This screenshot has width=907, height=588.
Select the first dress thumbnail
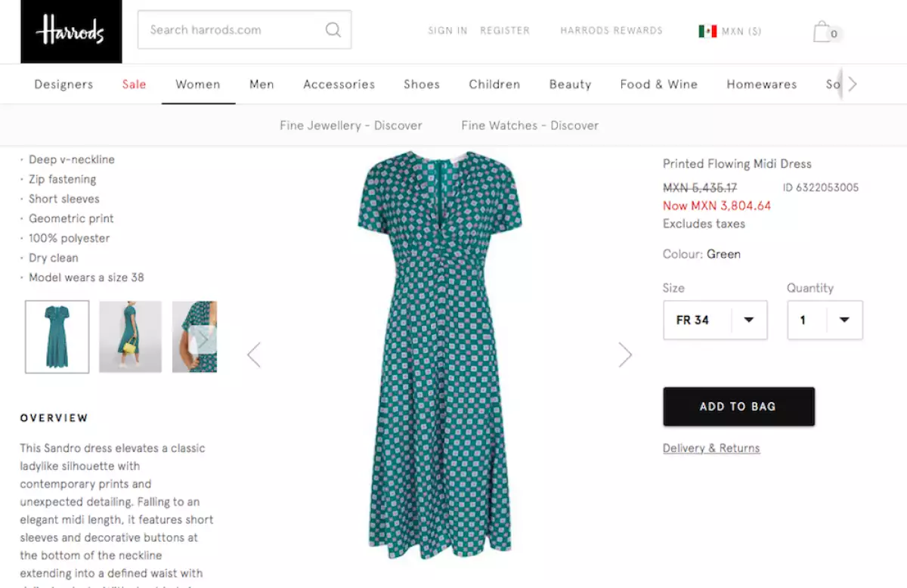[57, 337]
